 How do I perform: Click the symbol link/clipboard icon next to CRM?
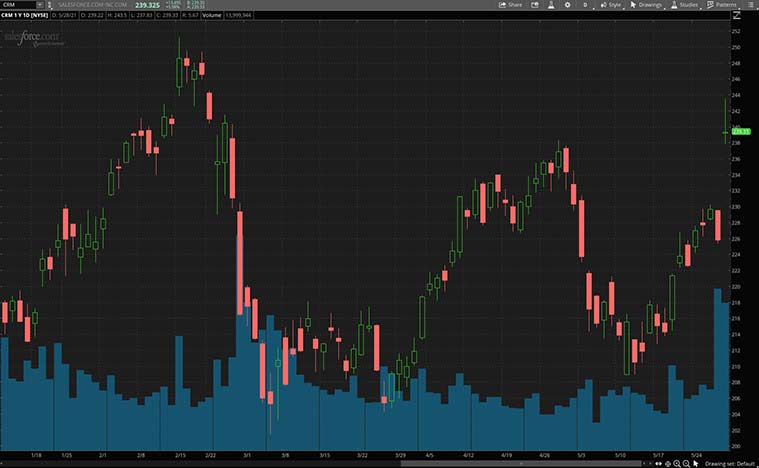coord(49,5)
